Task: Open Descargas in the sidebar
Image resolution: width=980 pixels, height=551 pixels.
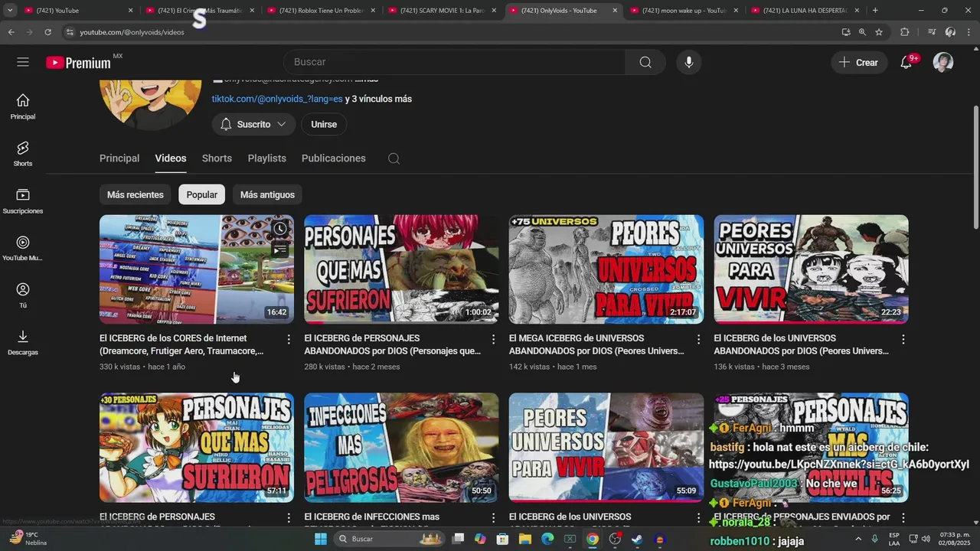Action: pyautogui.click(x=23, y=343)
